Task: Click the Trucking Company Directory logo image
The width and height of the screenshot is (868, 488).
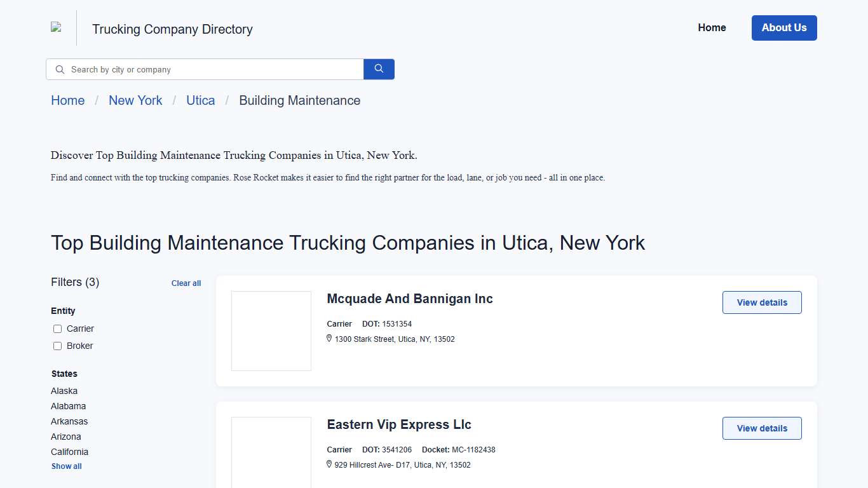Action: point(55,27)
